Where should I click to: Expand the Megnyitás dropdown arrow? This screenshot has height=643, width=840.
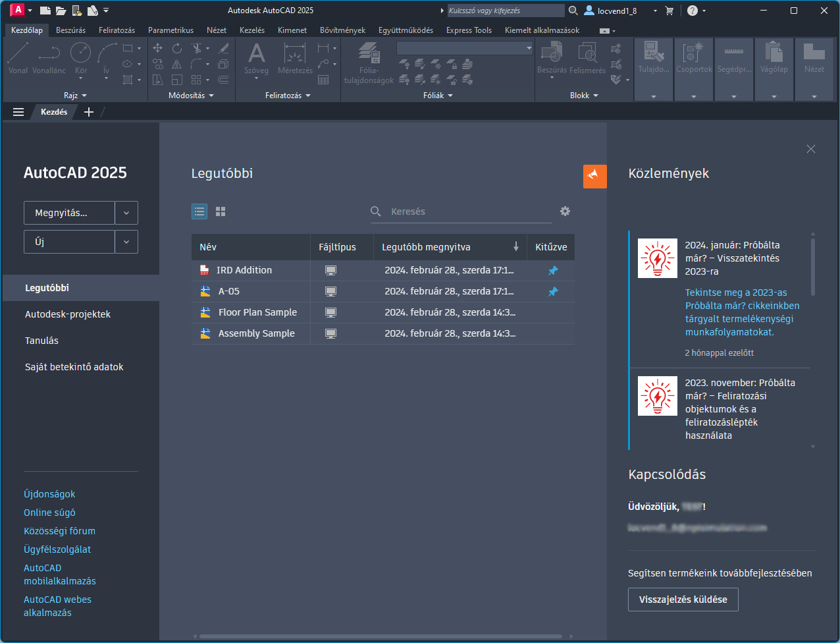(126, 213)
